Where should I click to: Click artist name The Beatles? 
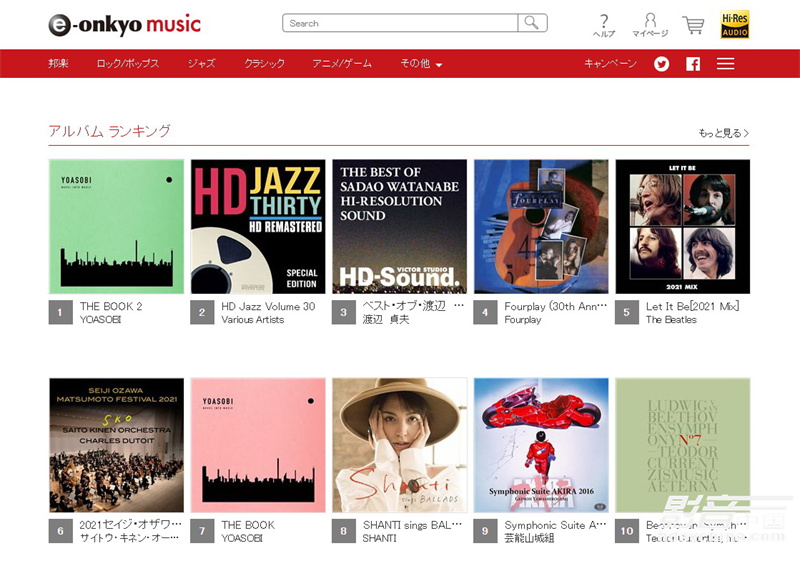click(x=671, y=320)
